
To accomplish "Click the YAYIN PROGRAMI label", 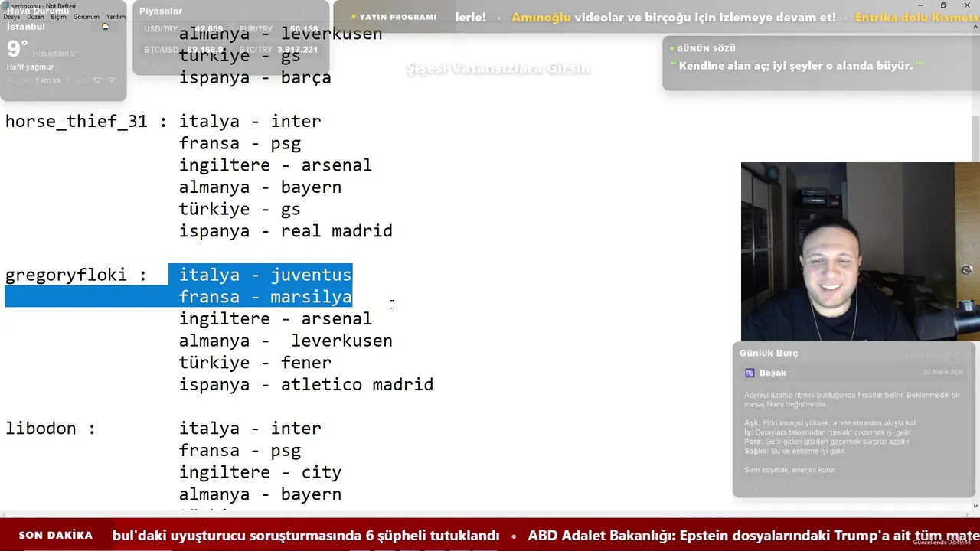I will pyautogui.click(x=398, y=17).
